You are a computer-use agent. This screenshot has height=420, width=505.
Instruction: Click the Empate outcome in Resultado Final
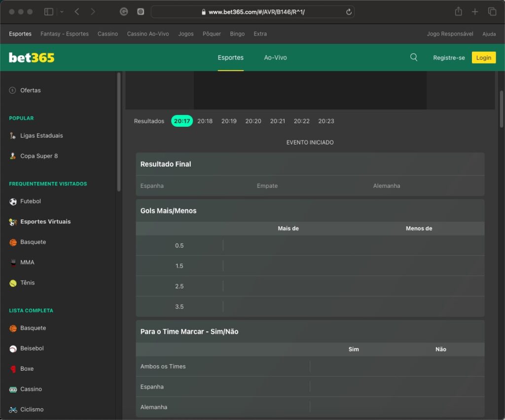[310, 186]
